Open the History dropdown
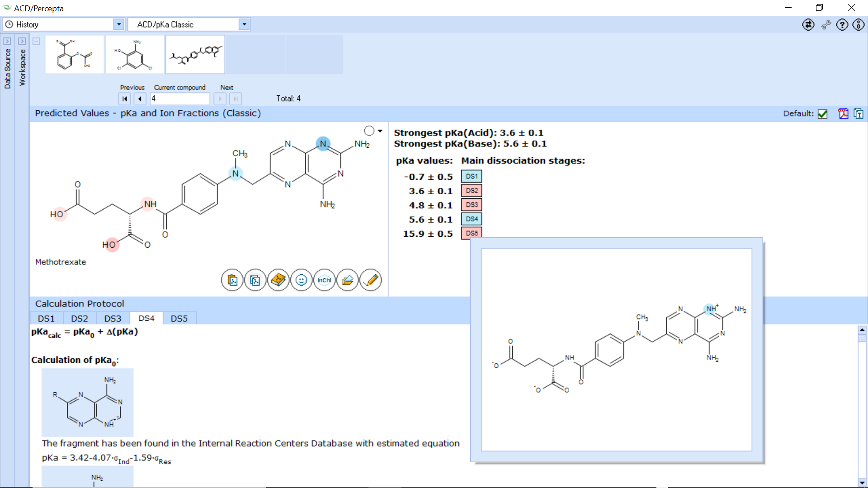 tap(118, 24)
